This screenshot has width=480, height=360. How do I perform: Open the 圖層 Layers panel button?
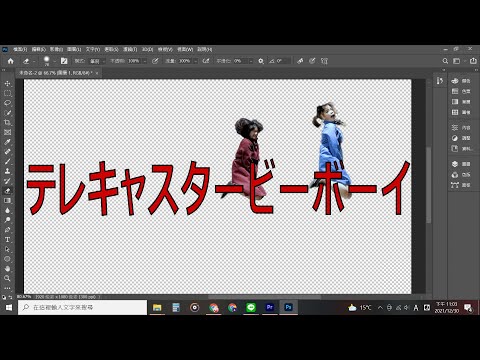[x=461, y=164]
